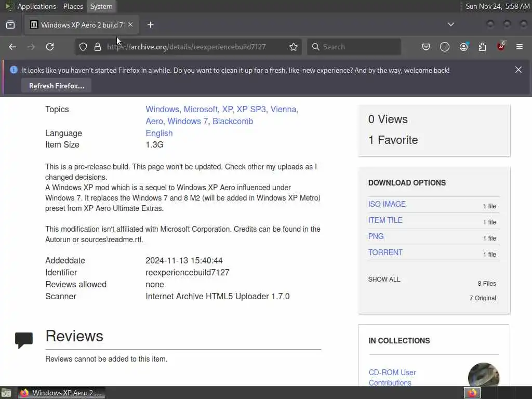Image resolution: width=532 pixels, height=399 pixels.
Task: Open CD-ROM User Contributions collection
Action: (392, 377)
